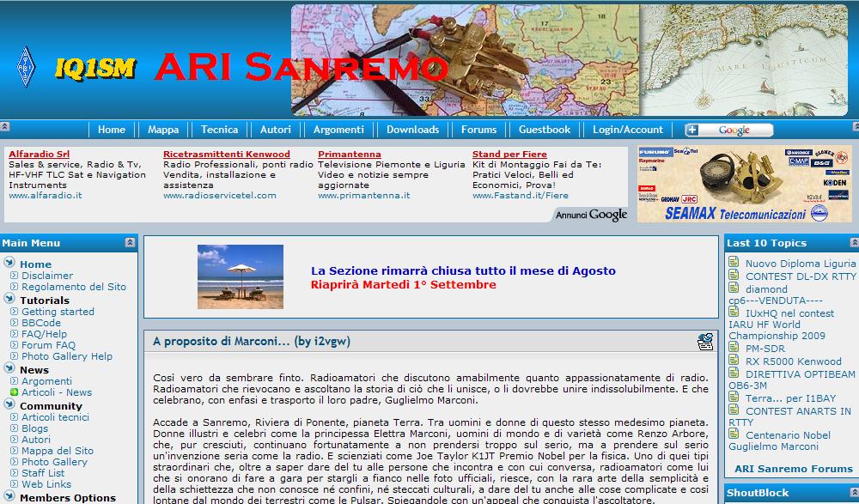Open the Staff List link

tap(43, 473)
